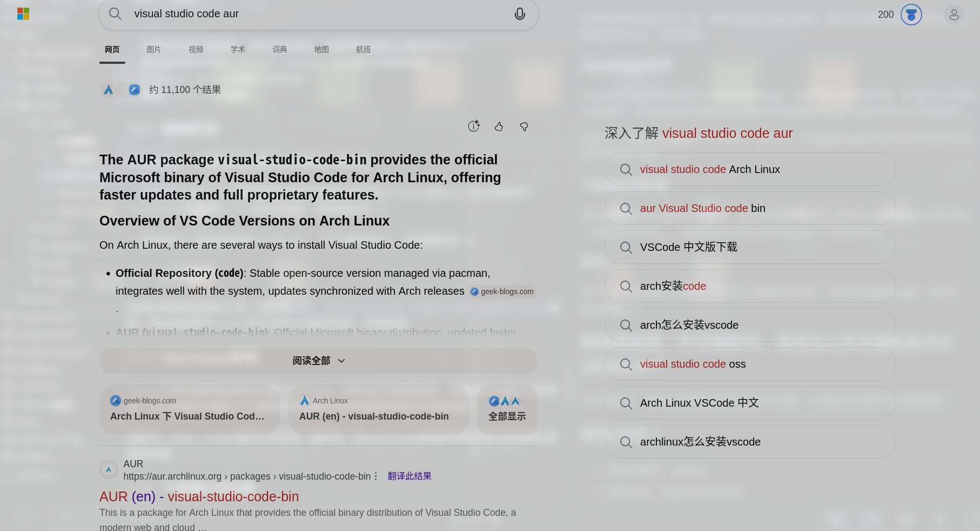Image resolution: width=980 pixels, height=531 pixels.
Task: Click the 深入了解 visual studio code aur heading
Action: click(x=699, y=133)
